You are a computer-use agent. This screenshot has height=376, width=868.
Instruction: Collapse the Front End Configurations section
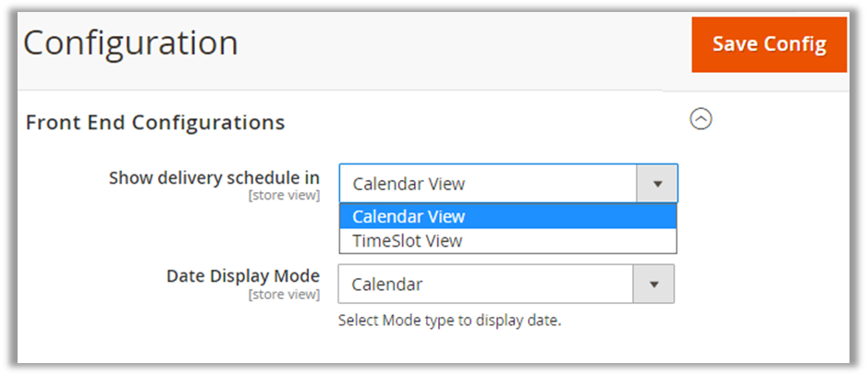(702, 119)
